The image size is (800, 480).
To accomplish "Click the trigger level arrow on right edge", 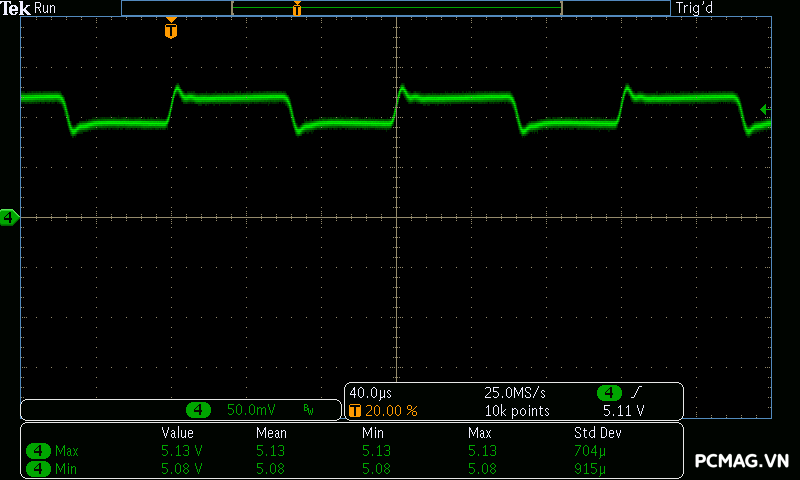I will tap(764, 109).
